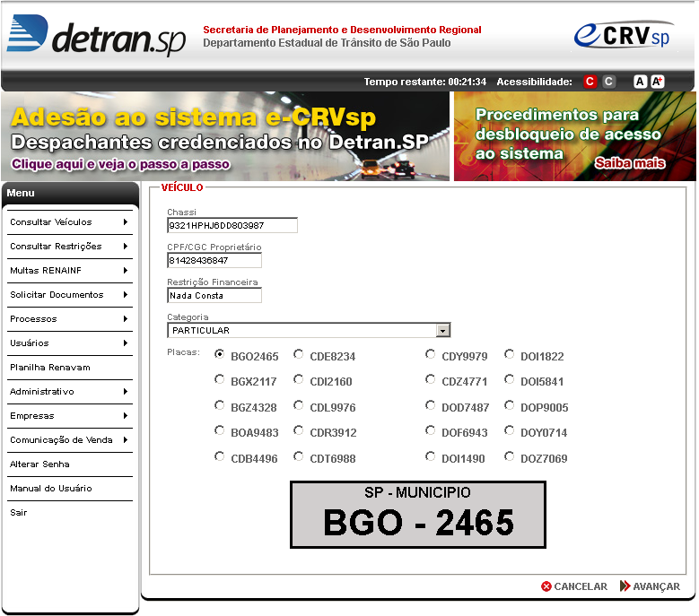Expand Consultar Veículos submenu arrow
Viewport: 699px width, 616px height.
(126, 221)
